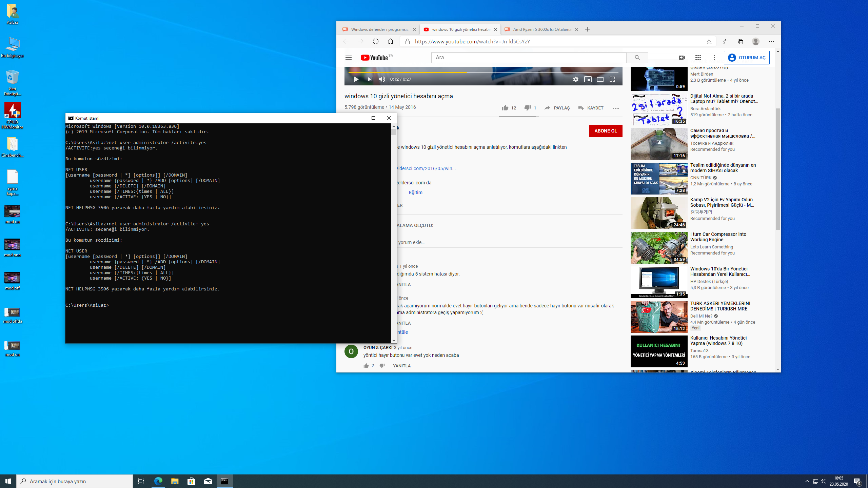Skip to next video in player
Image resolution: width=868 pixels, height=488 pixels.
click(370, 79)
